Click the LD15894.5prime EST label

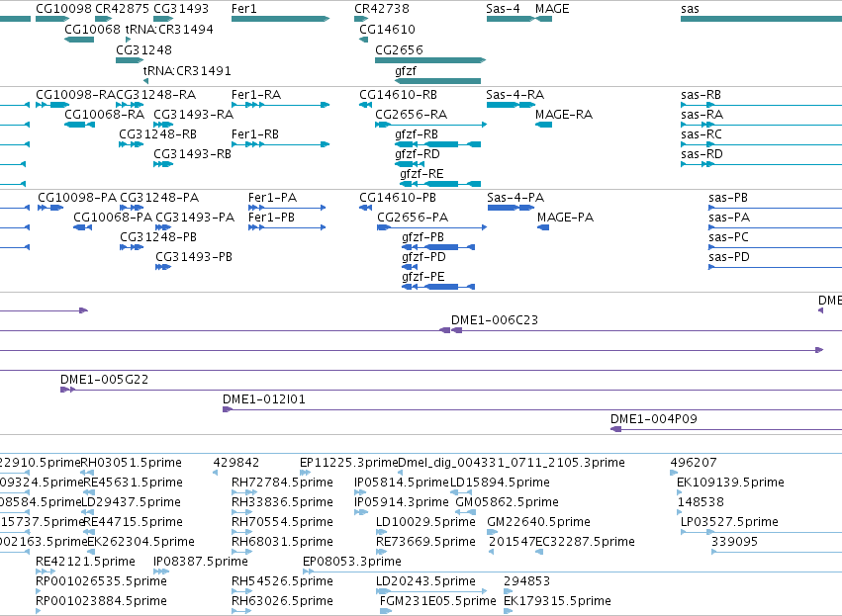pos(500,483)
